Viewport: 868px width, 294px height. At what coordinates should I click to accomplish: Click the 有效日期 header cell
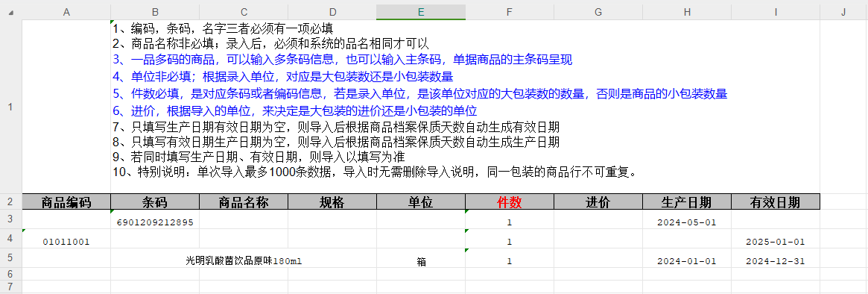(775, 202)
